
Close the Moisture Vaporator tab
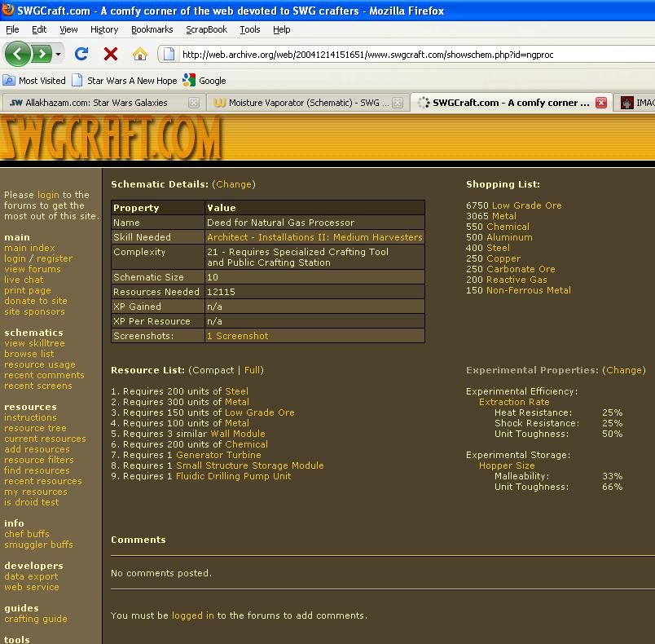coord(398,103)
